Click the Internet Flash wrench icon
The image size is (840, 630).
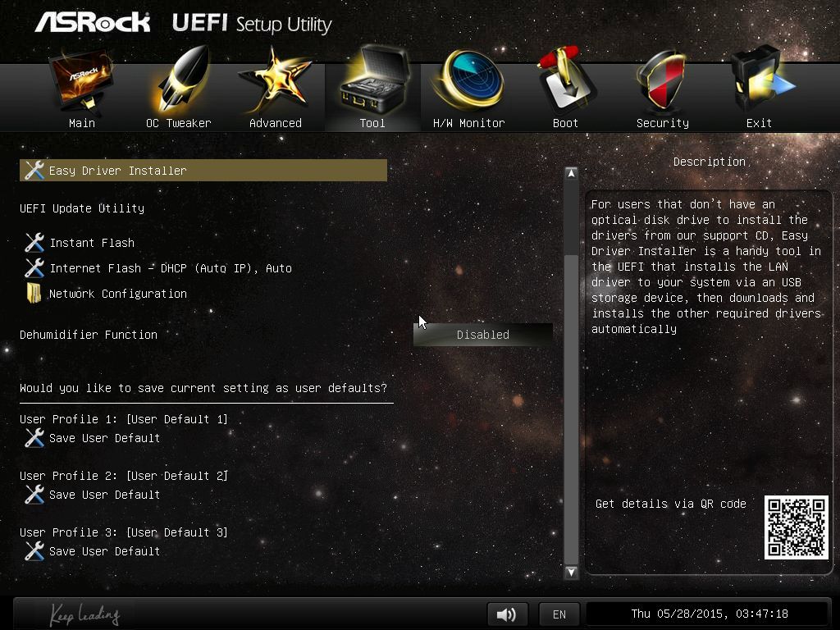[x=34, y=268]
